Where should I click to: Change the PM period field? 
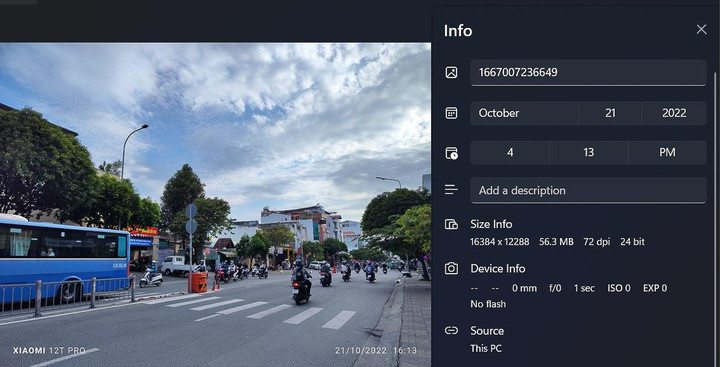(x=667, y=152)
